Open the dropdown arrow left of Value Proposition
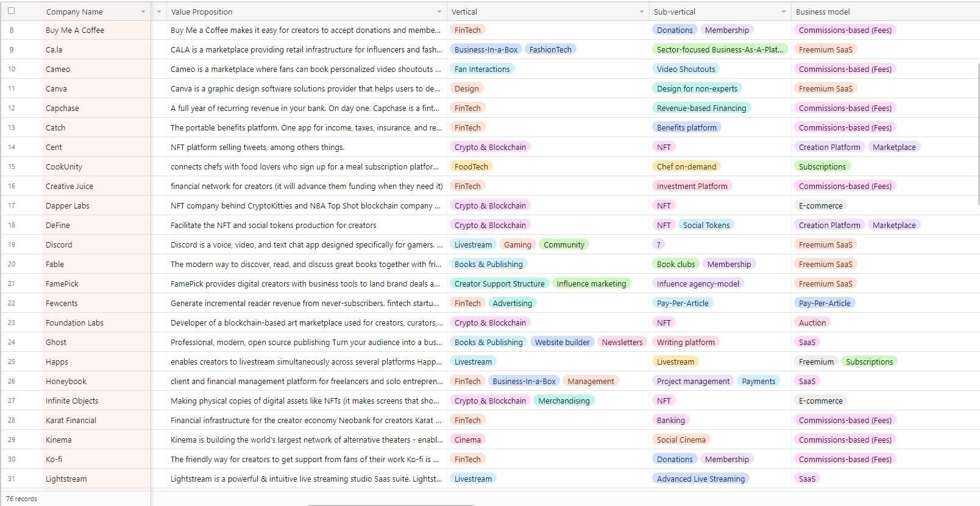The image size is (980, 506). 159,12
